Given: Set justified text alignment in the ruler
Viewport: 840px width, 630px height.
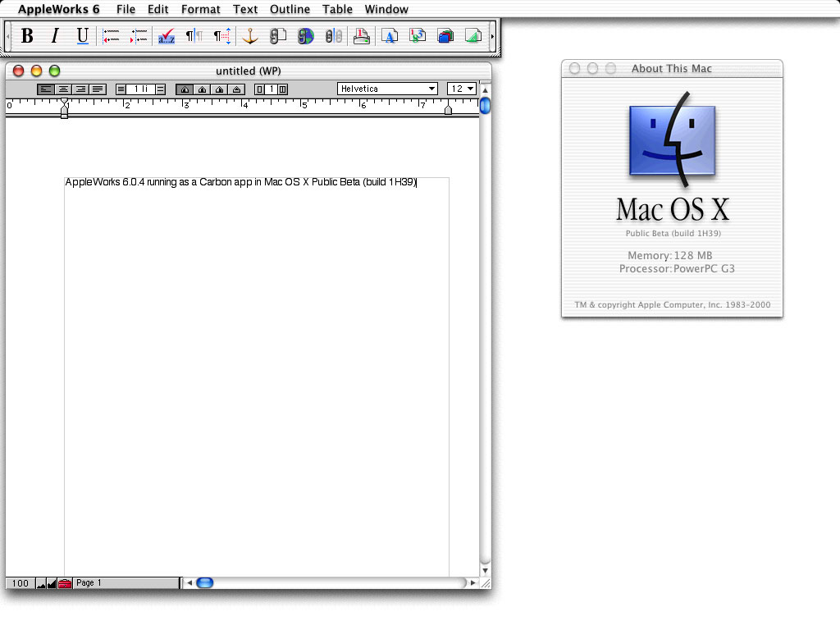Looking at the screenshot, I should 98,89.
